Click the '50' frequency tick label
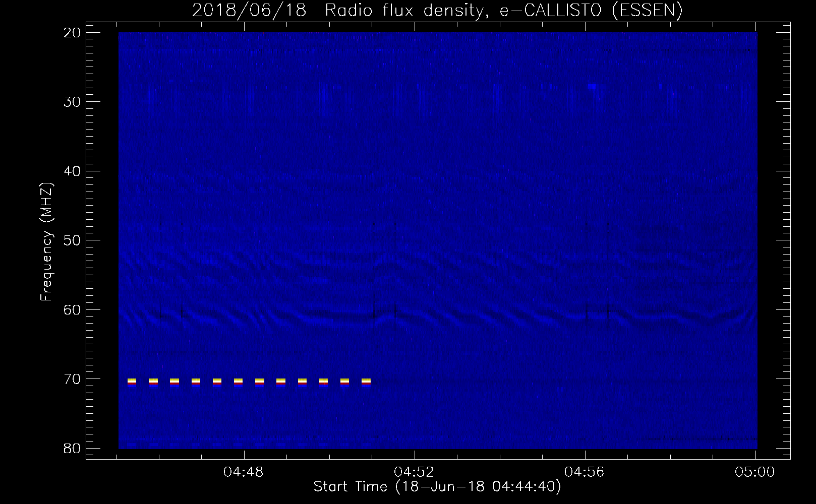The height and width of the screenshot is (504, 816). pyautogui.click(x=73, y=240)
